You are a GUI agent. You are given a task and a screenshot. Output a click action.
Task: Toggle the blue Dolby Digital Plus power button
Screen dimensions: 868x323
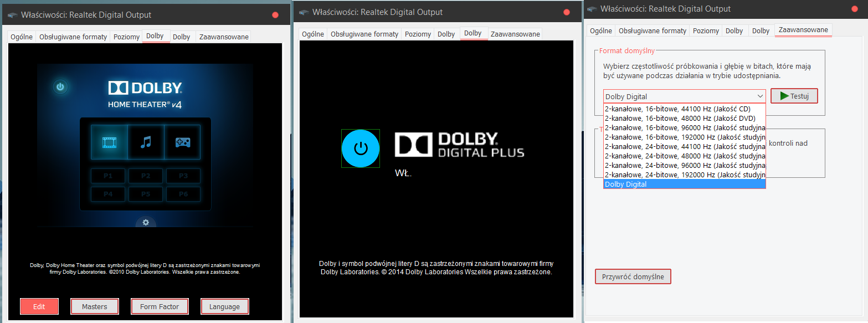point(361,148)
